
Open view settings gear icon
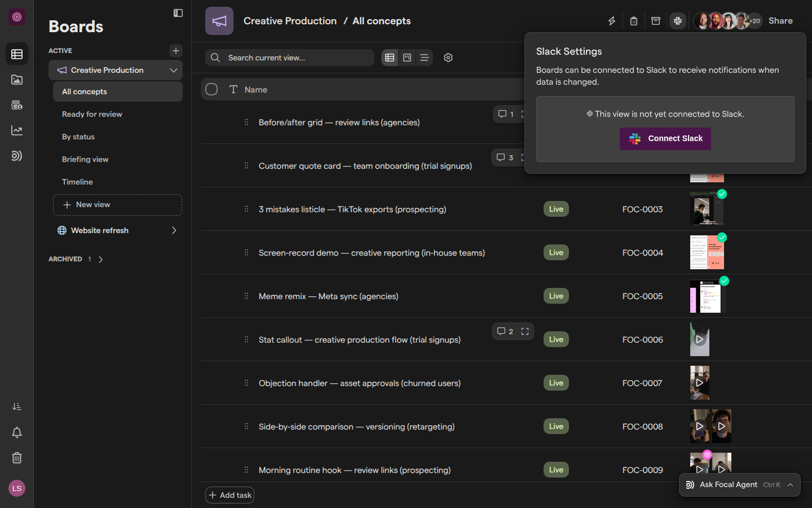[448, 58]
